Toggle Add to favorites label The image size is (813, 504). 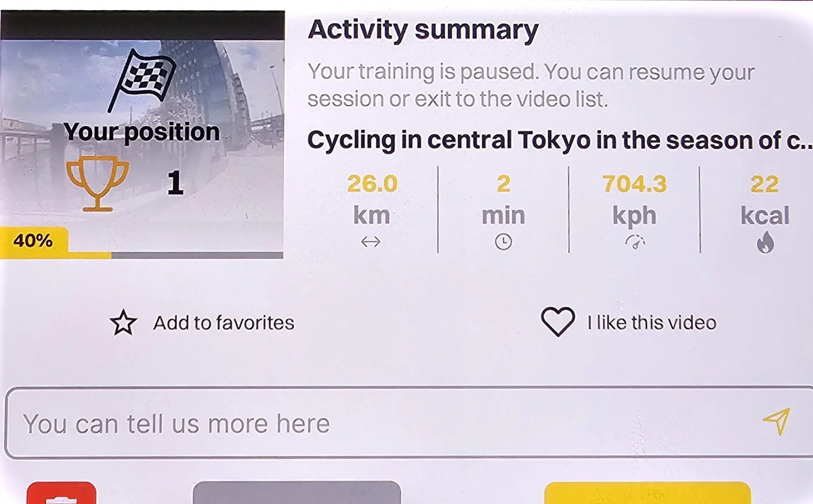click(x=224, y=323)
